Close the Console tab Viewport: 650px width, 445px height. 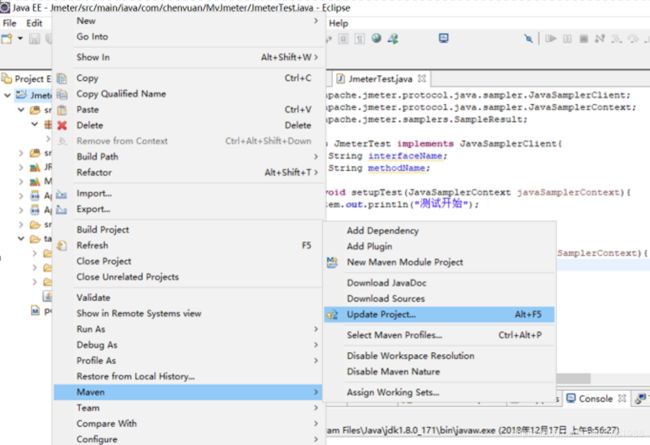click(622, 398)
